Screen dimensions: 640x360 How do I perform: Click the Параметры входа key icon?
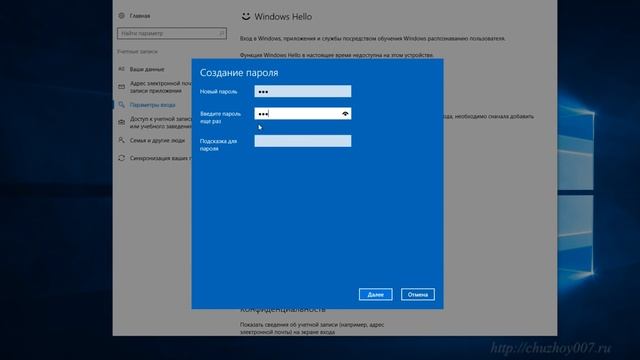(122, 105)
